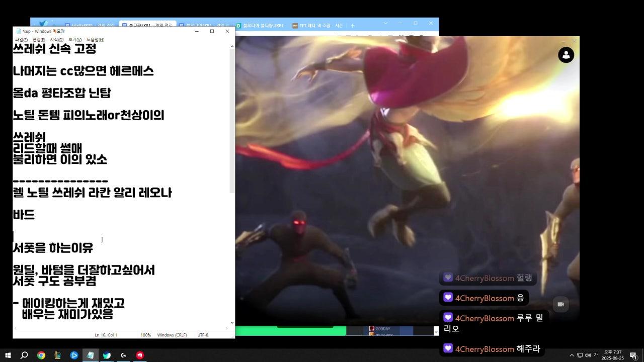644x362 pixels.
Task: Close the Notepad window
Action: pyautogui.click(x=227, y=31)
